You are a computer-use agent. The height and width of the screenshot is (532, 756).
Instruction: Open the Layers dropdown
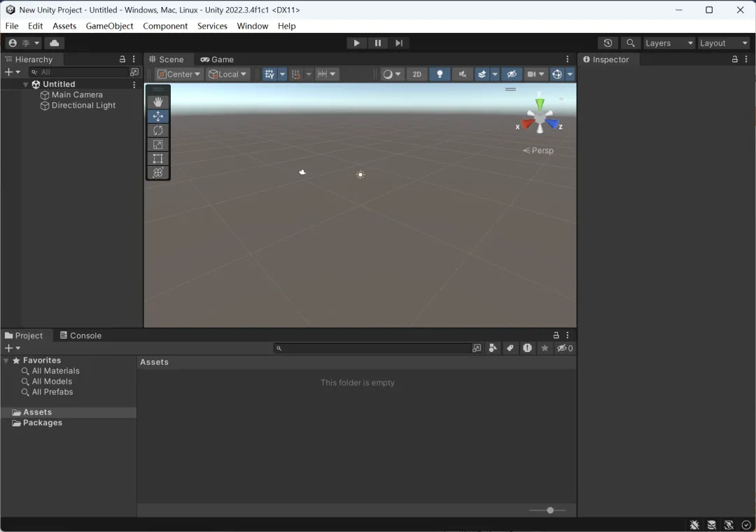pos(668,43)
